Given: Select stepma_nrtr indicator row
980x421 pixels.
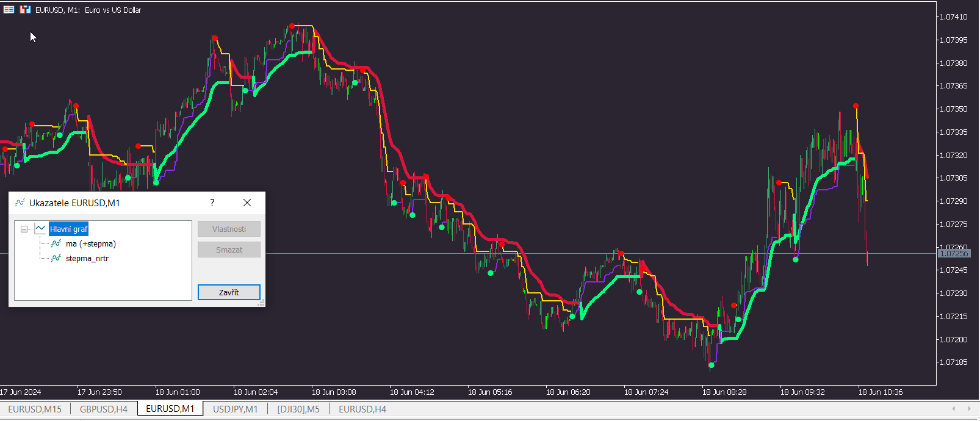Looking at the screenshot, I should click(87, 258).
